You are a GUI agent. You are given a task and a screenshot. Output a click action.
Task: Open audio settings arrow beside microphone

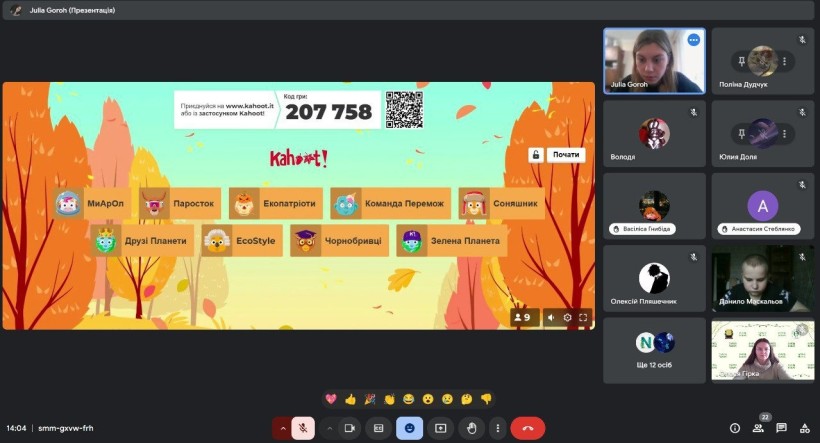283,428
